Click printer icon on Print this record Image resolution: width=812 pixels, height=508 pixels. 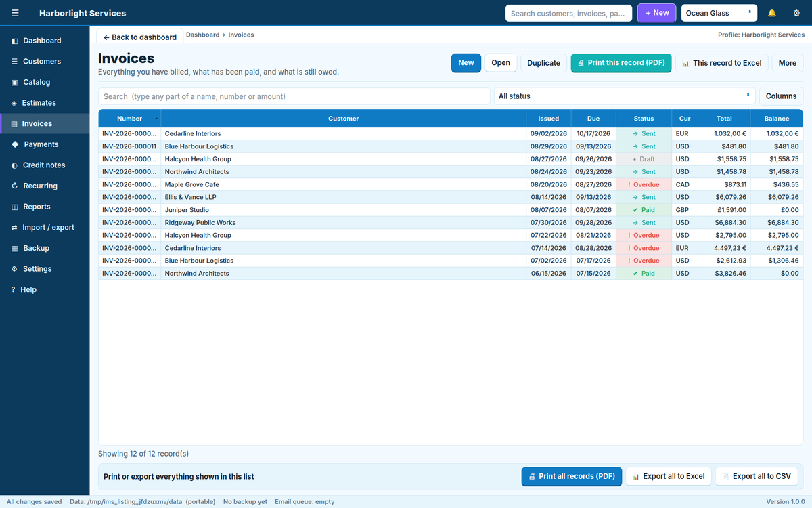(x=581, y=63)
